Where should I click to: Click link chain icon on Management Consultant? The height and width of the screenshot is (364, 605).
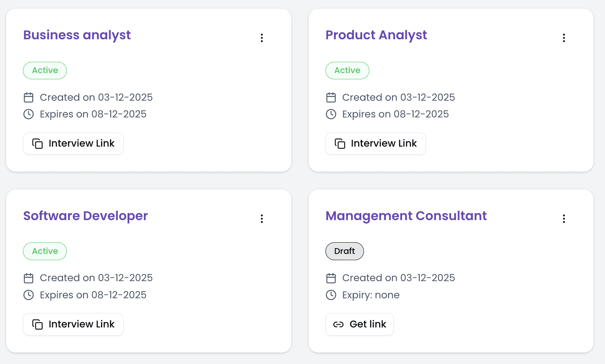338,324
